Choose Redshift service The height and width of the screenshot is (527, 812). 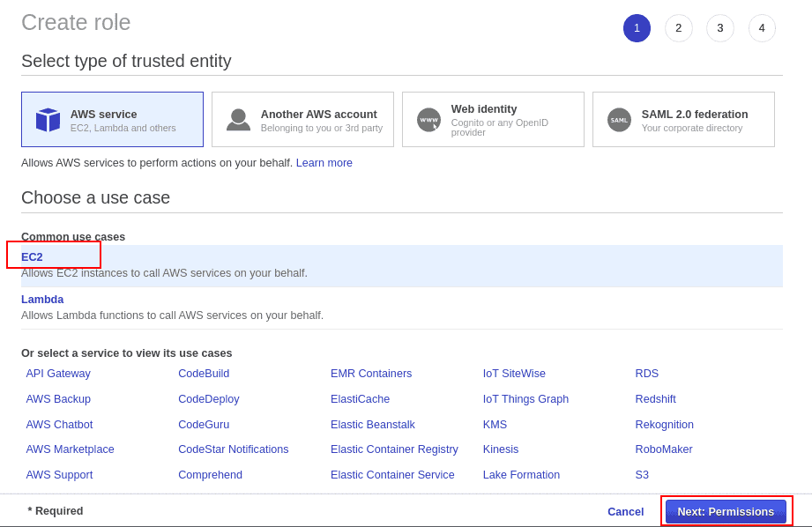coord(656,398)
